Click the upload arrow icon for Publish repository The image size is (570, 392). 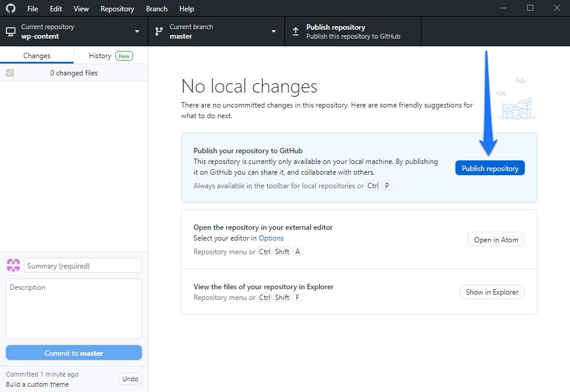point(296,31)
